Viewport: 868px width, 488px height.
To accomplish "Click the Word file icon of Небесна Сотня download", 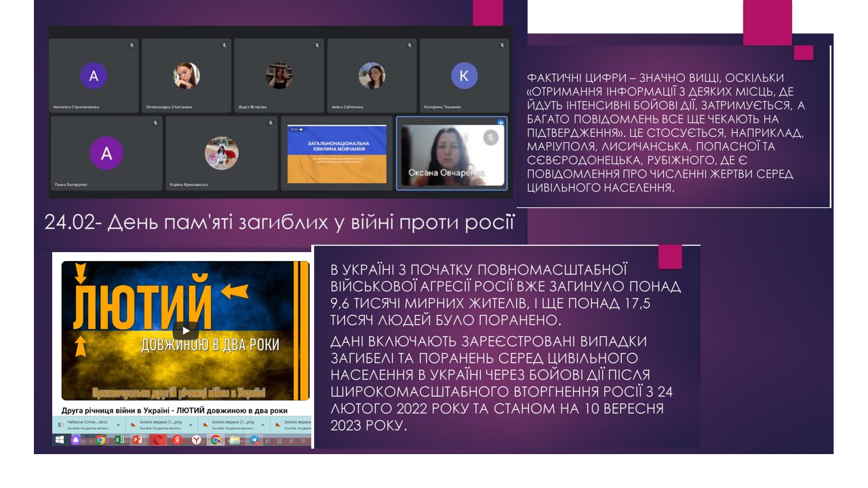I will pos(60,424).
